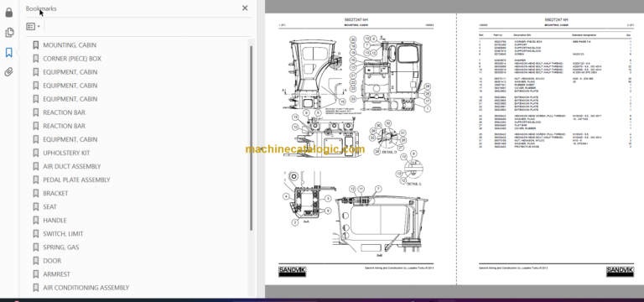Go to the HANDLE bookmark
Image resolution: width=644 pixels, height=302 pixels.
tap(55, 221)
